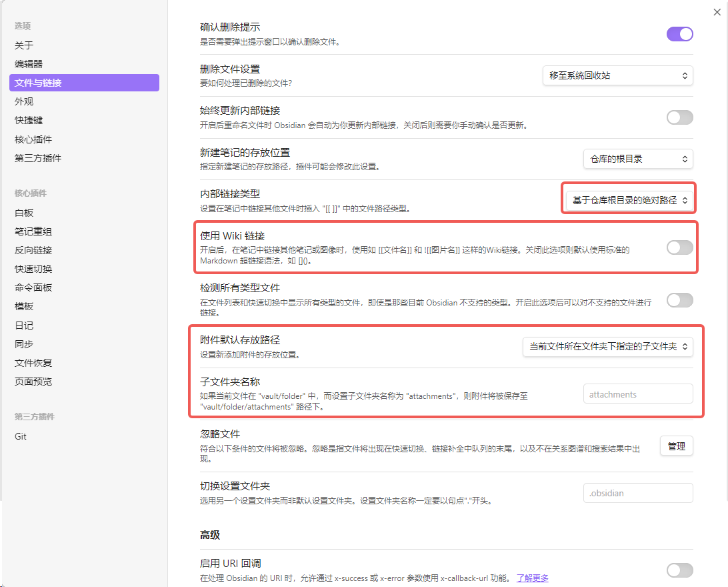Open 笔记重组 plugin settings
The height and width of the screenshot is (587, 728).
click(84, 231)
